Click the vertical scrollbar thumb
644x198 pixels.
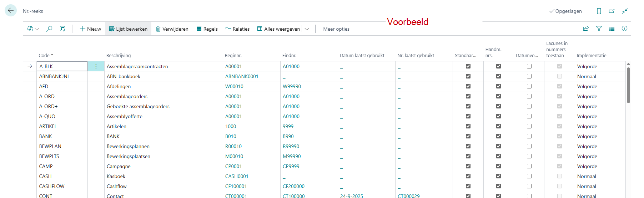tap(628, 85)
